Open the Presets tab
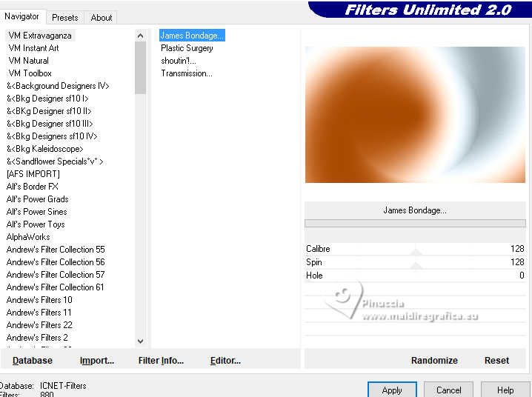 (x=64, y=18)
